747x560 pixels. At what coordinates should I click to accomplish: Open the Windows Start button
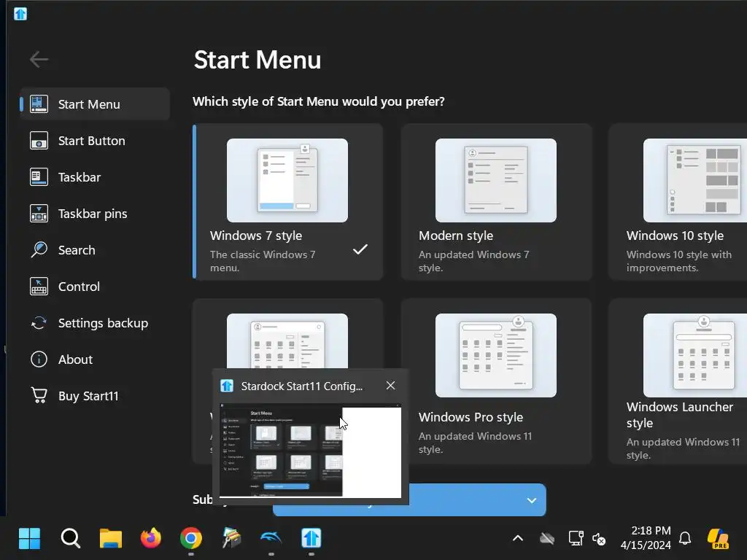(29, 539)
